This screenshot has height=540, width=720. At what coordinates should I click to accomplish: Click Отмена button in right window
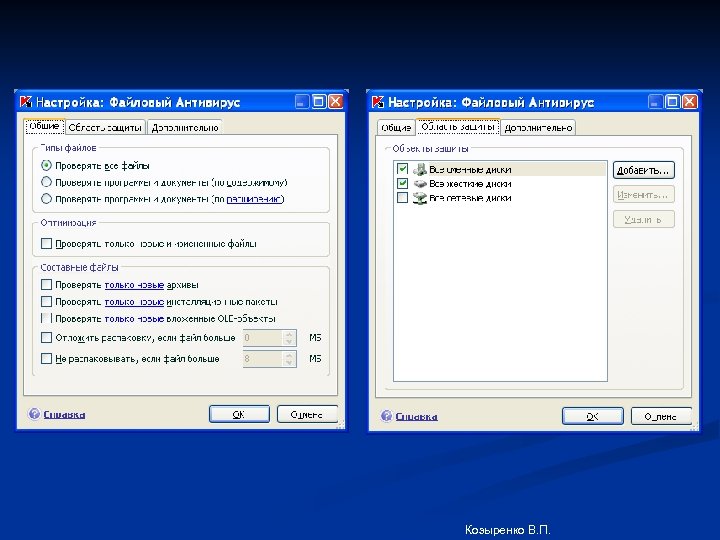[x=661, y=416]
